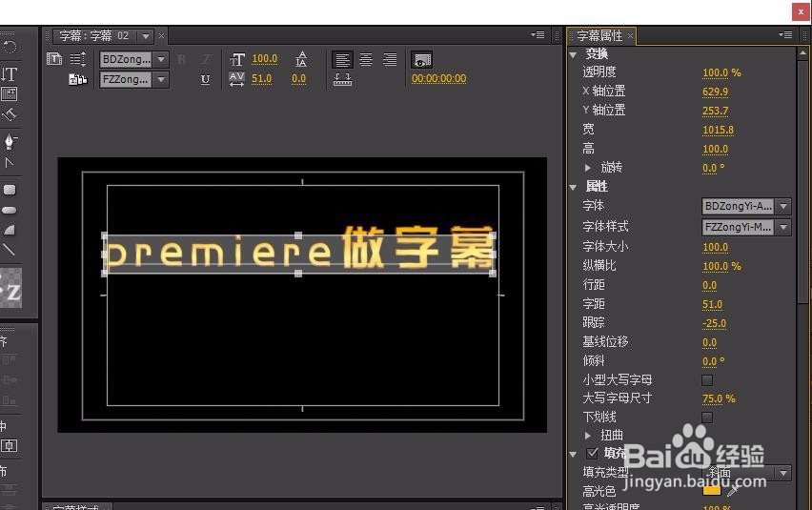The image size is (812, 510).
Task: Select the Title 02 tab
Action: click(x=93, y=35)
